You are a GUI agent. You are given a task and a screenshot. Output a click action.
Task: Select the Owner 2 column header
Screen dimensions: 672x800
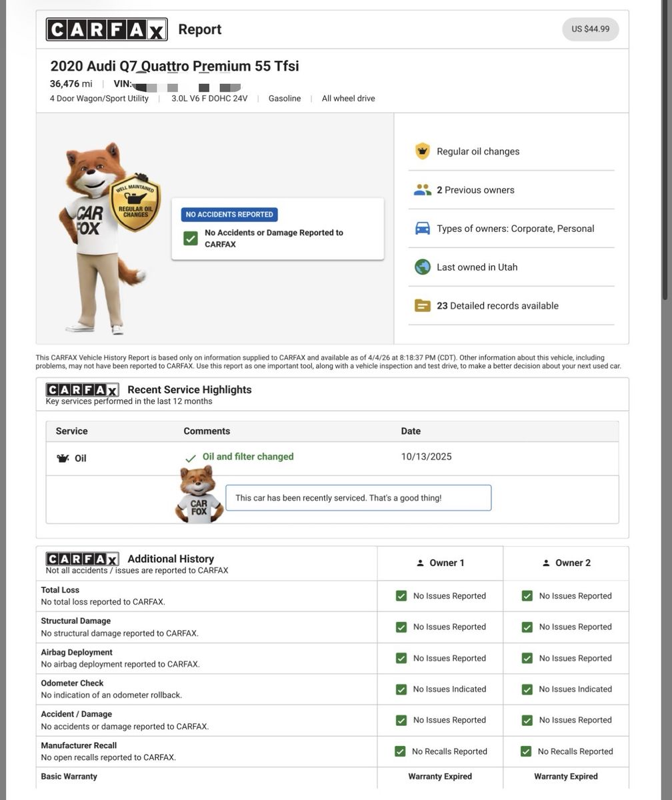566,563
